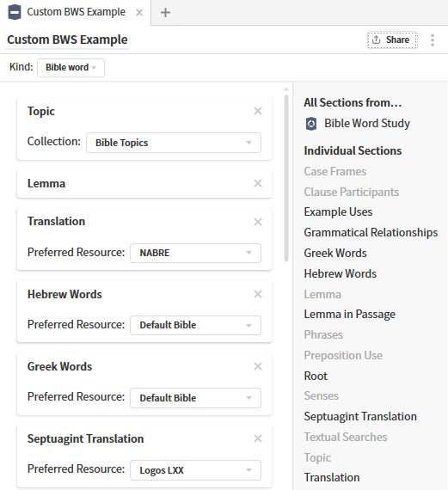The height and width of the screenshot is (490, 448).
Task: Edit the Custom BWS Example title field
Action: click(x=67, y=40)
